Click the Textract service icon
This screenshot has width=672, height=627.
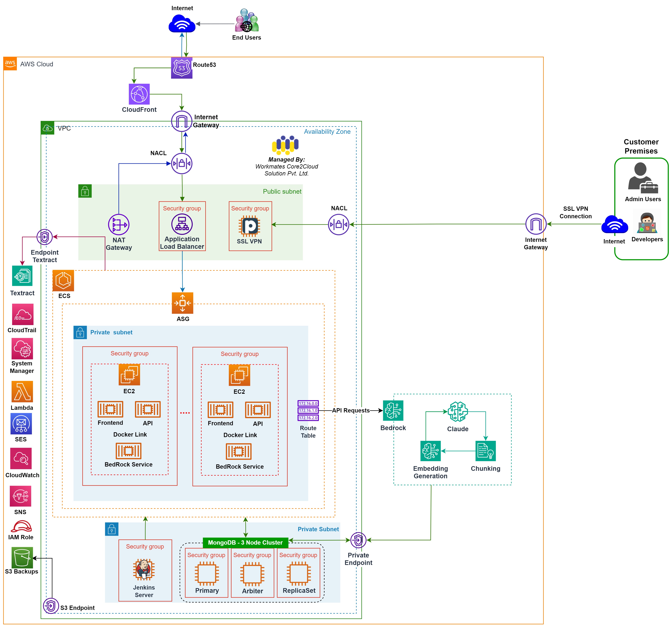(22, 276)
